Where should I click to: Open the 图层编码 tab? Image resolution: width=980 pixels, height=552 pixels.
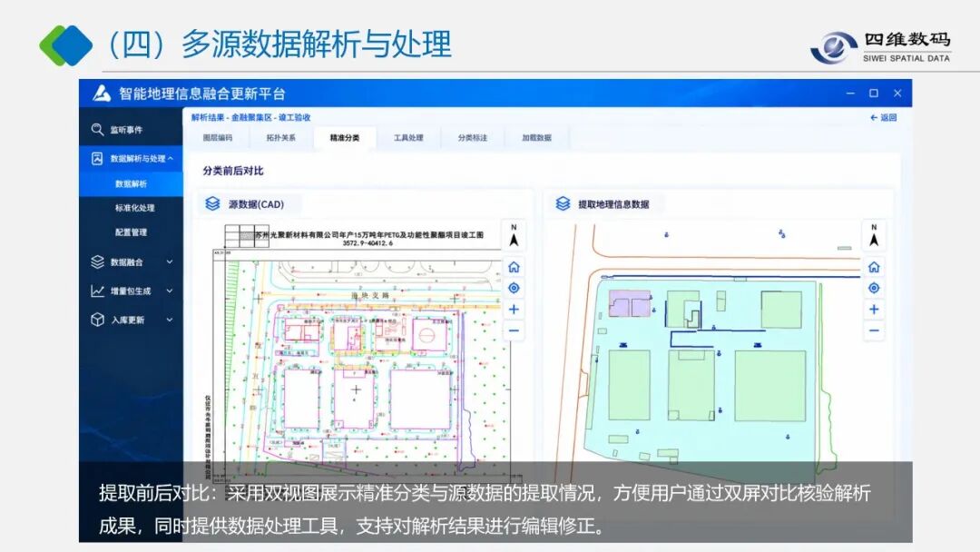click(218, 137)
